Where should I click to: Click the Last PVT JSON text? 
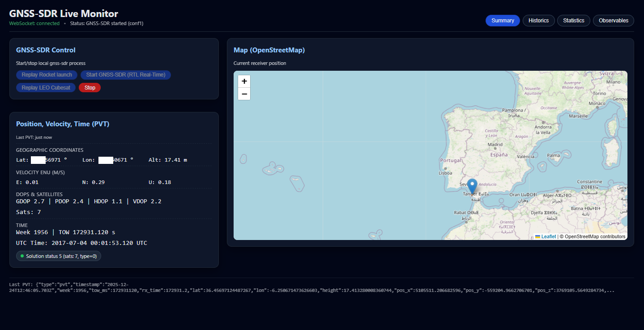(179, 287)
